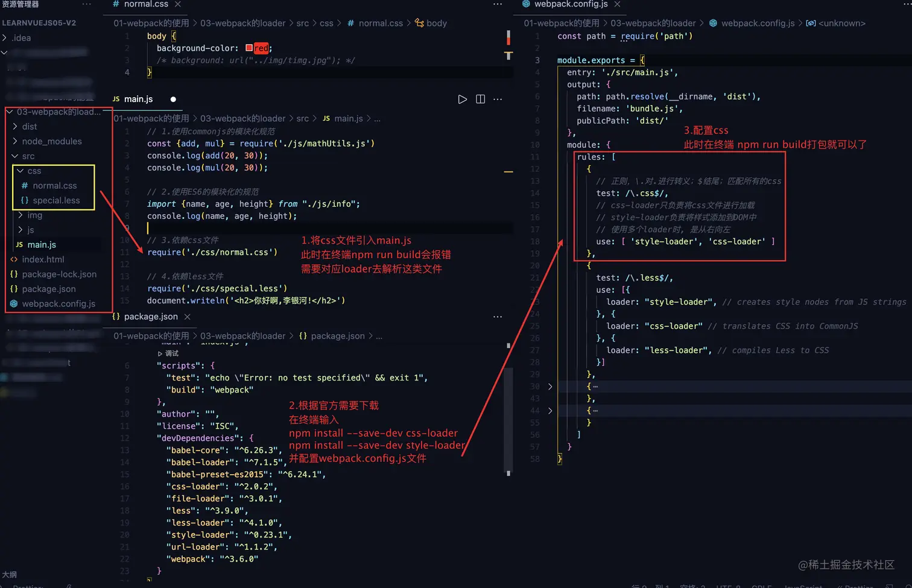Toggle the LEARNVUEJS05-V2 workspace section header
This screenshot has width=912, height=588.
(39, 23)
